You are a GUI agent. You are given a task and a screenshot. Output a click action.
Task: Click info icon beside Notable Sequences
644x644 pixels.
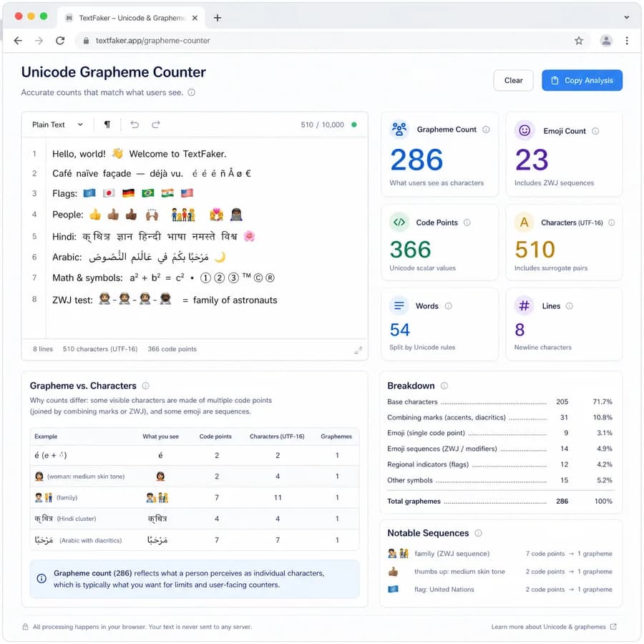tap(478, 533)
